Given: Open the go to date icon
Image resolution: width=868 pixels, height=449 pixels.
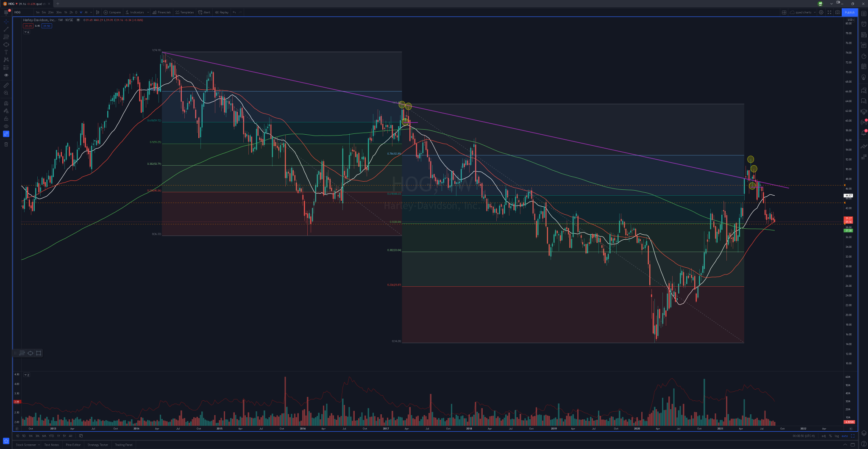Looking at the screenshot, I should tap(81, 436).
